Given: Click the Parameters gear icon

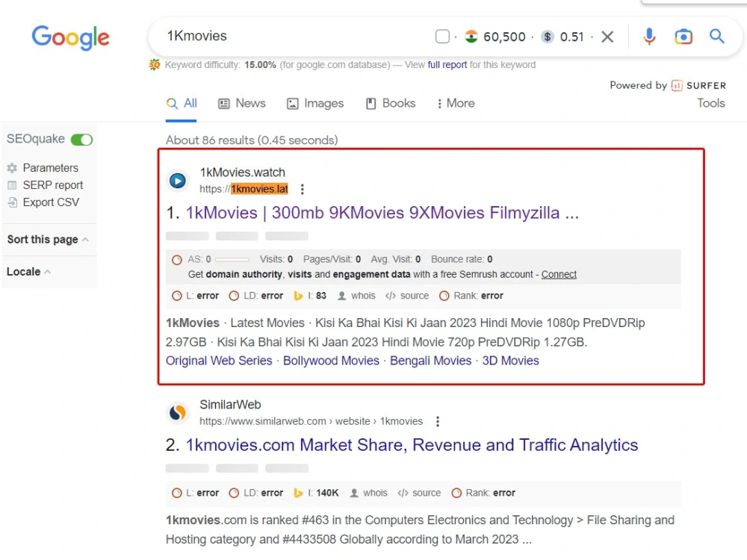Looking at the screenshot, I should point(13,168).
